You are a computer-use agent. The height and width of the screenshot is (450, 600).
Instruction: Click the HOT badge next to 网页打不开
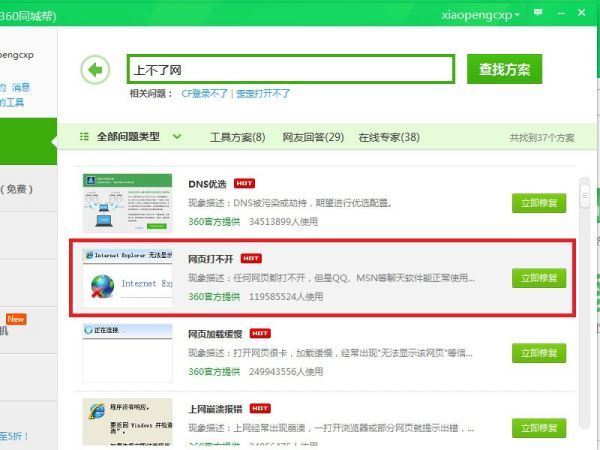point(251,258)
